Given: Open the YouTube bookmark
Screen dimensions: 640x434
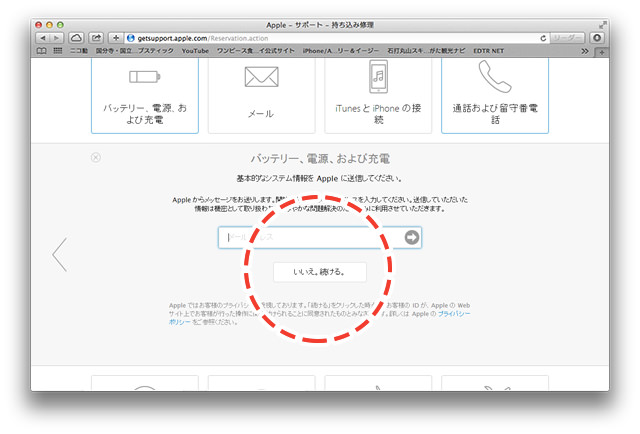Looking at the screenshot, I should (195, 51).
